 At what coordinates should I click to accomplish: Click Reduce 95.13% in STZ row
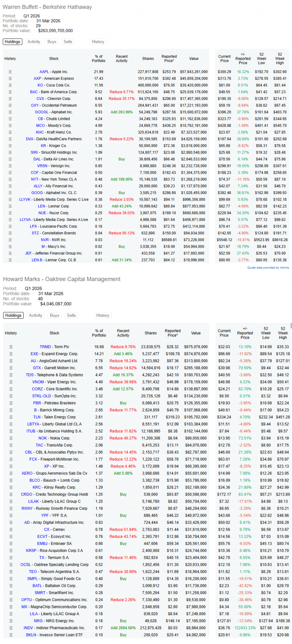pos(122,233)
